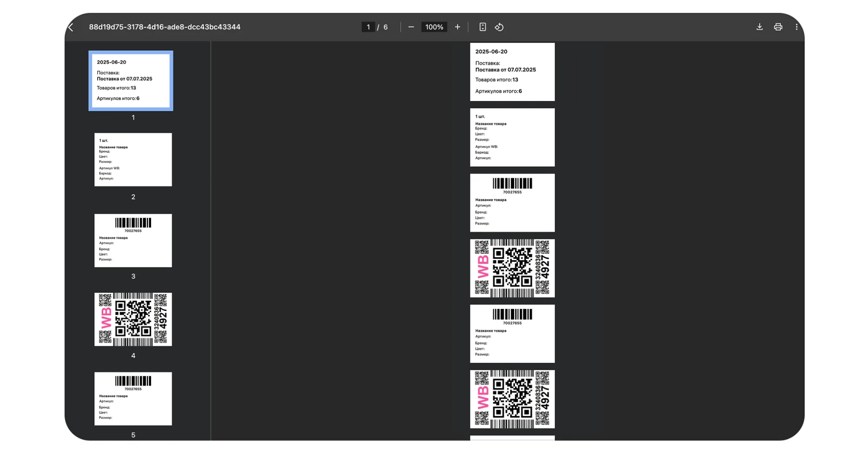
Task: Click the '1 шт.' product page in viewer
Action: point(512,137)
